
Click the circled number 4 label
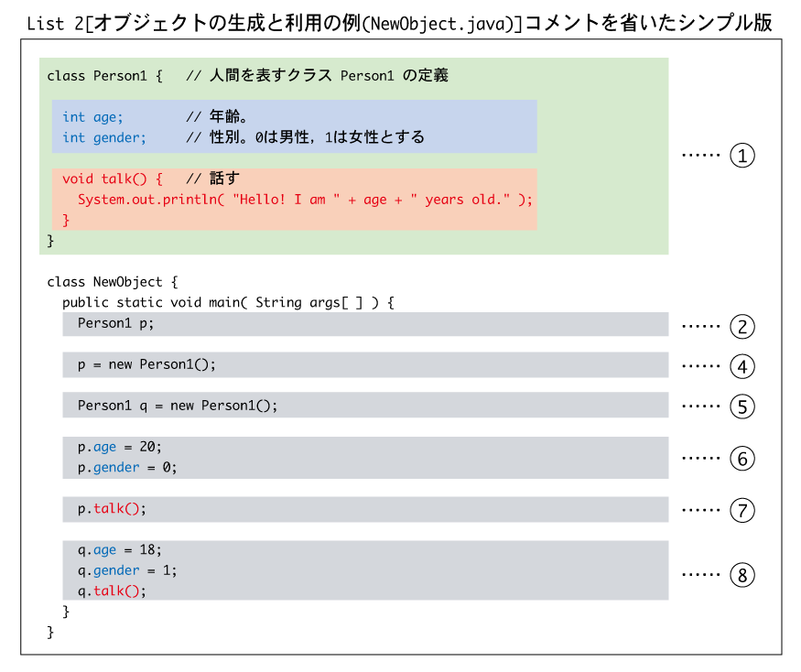742,366
